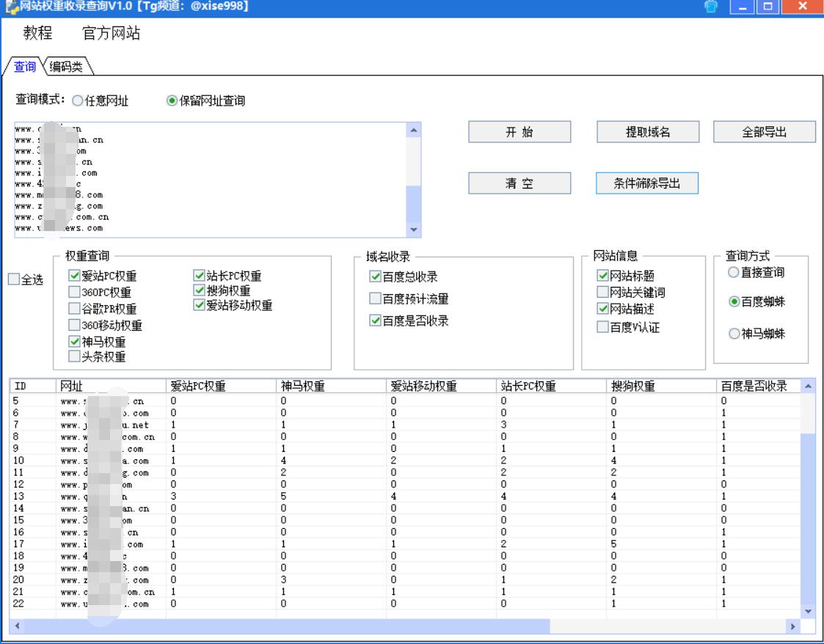Click the 清 空 button

(x=519, y=183)
